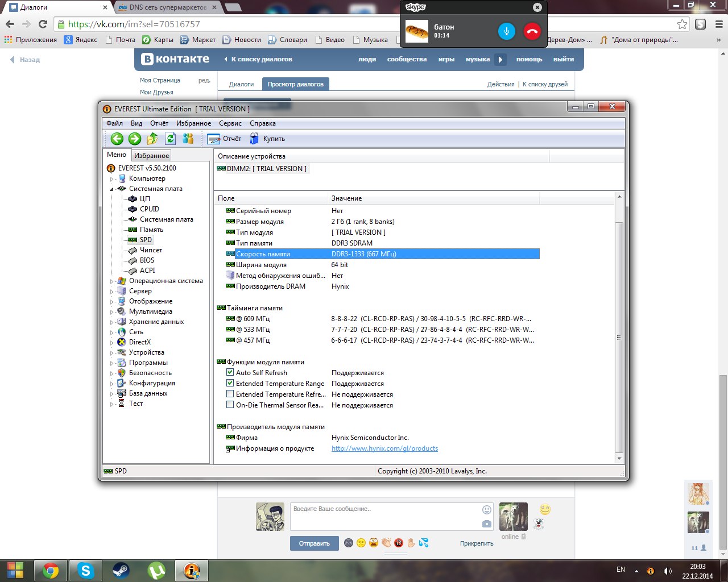Image resolution: width=728 pixels, height=582 pixels.
Task: Select the @ 533 МГц timing row
Action: coord(377,330)
